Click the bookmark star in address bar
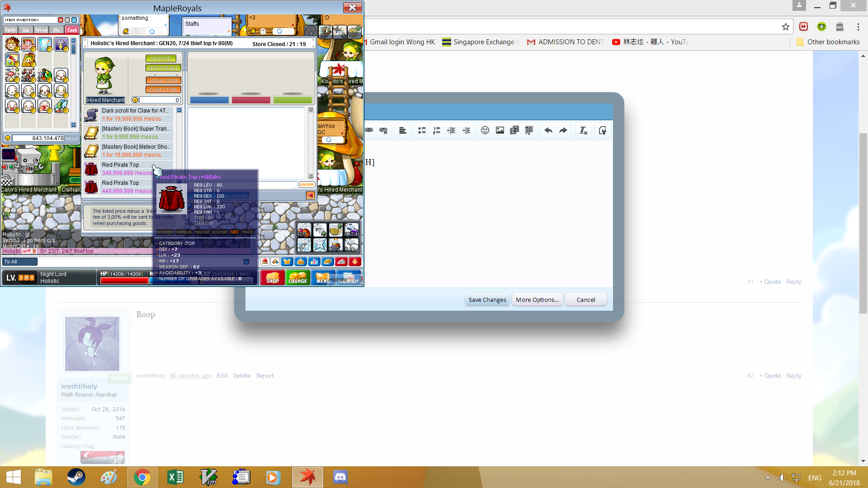Viewport: 868px width, 488px height. click(x=786, y=27)
